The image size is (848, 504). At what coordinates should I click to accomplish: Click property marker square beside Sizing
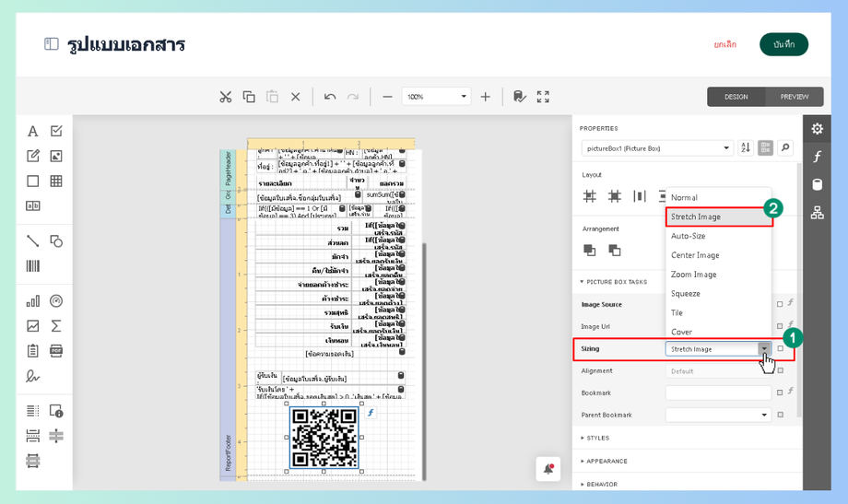[x=780, y=349]
